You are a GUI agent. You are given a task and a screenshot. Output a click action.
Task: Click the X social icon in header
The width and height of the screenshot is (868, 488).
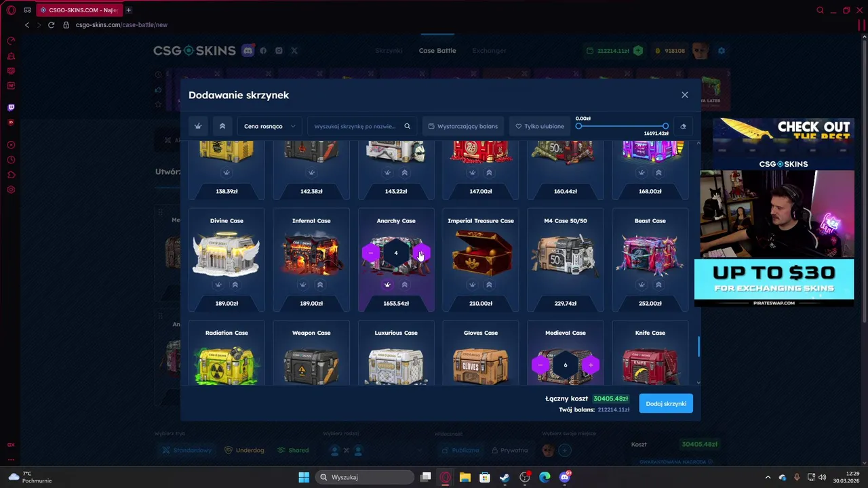[x=294, y=51]
